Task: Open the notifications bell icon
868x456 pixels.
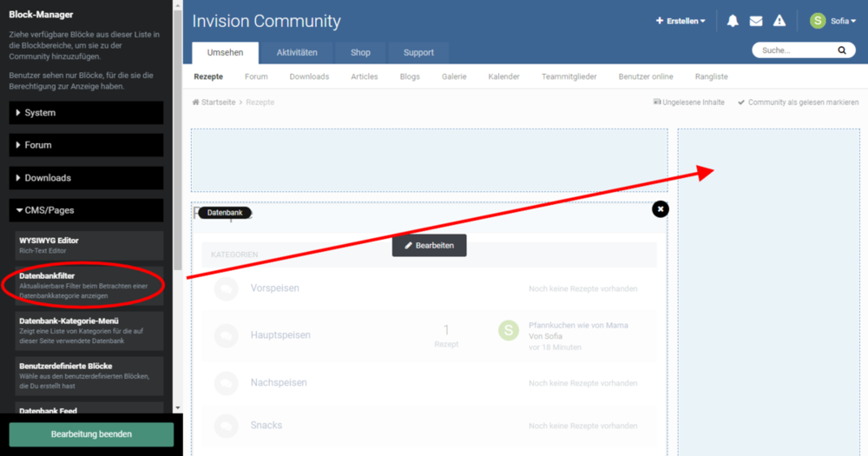Action: [733, 21]
